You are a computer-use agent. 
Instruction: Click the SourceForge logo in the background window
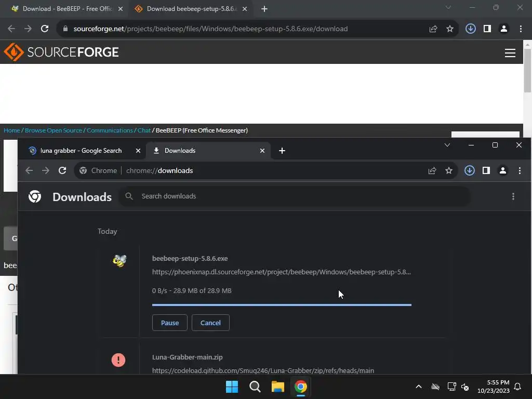pos(61,52)
